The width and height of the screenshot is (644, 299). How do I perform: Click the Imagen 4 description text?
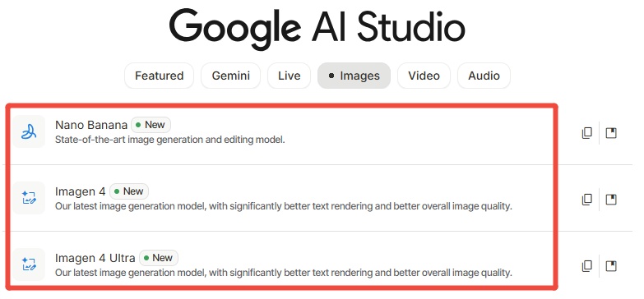[x=284, y=206]
